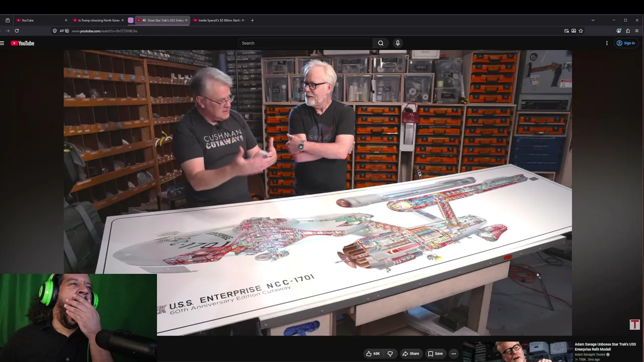Pause the video by clicking the player
The width and height of the screenshot is (644, 362).
(317, 193)
